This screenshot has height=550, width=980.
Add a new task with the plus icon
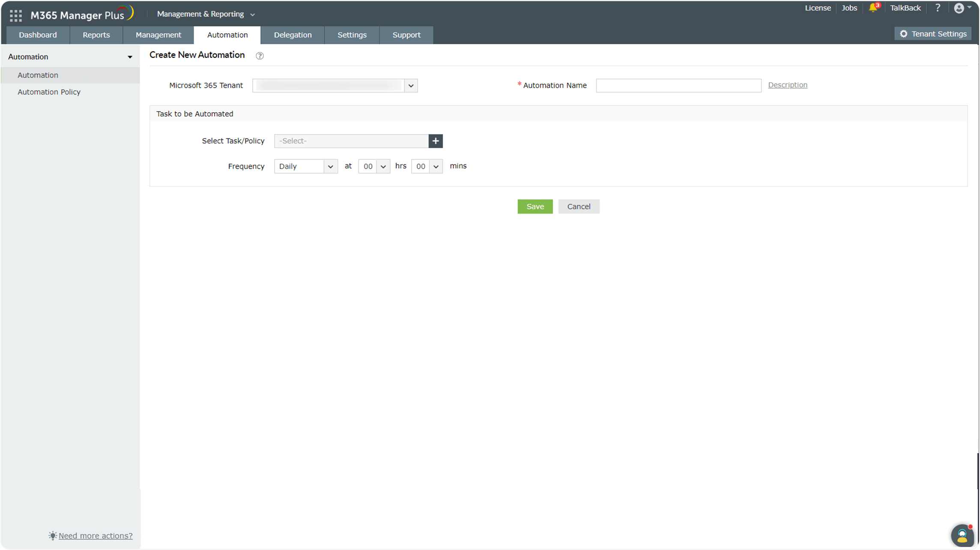click(436, 141)
